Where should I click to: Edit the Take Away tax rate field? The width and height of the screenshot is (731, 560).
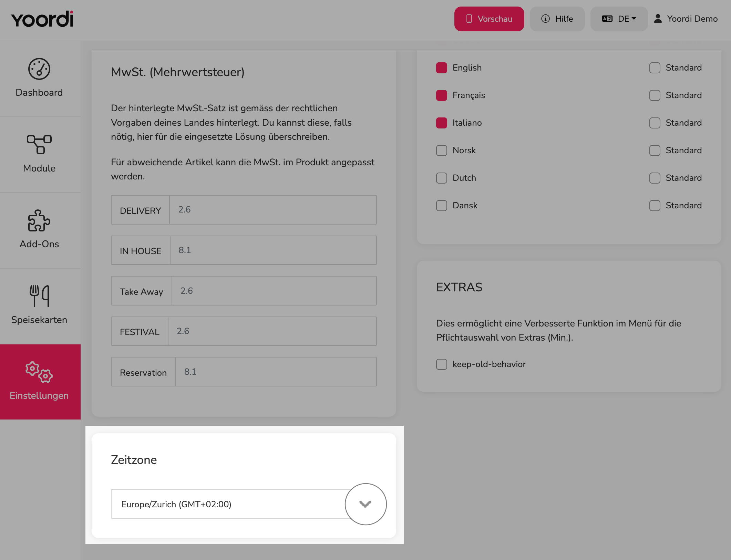pyautogui.click(x=274, y=291)
